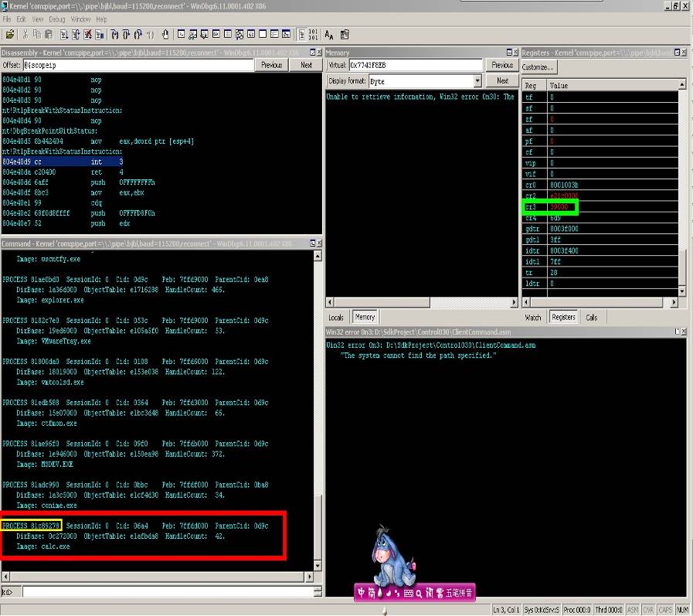Expand the Display format dropdown
693x616 pixels.
(477, 81)
